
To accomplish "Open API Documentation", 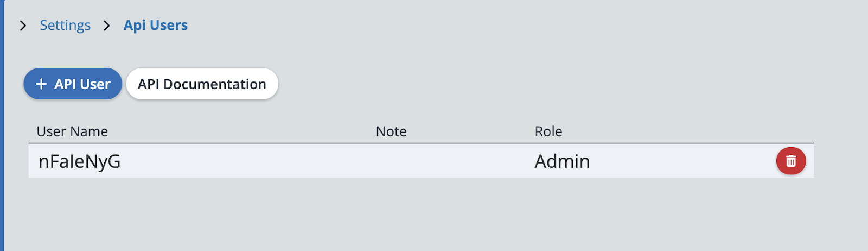I will coord(202,84).
